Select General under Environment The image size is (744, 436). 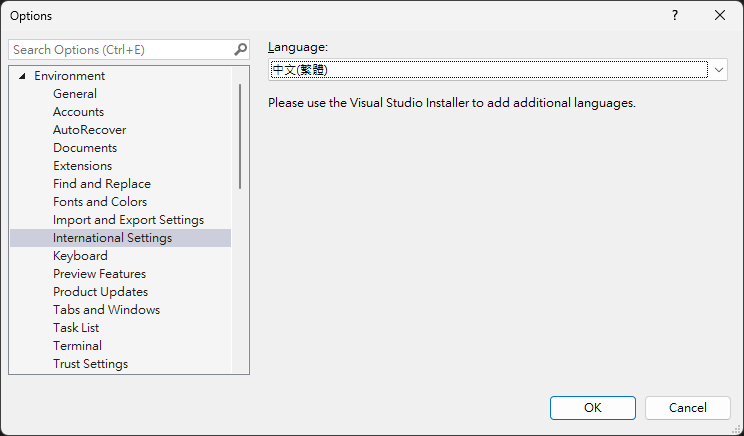(x=75, y=94)
